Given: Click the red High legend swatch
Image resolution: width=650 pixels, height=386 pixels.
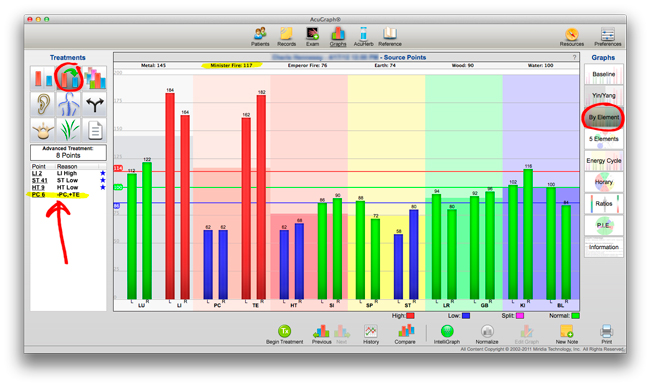Looking at the screenshot, I should (x=410, y=316).
